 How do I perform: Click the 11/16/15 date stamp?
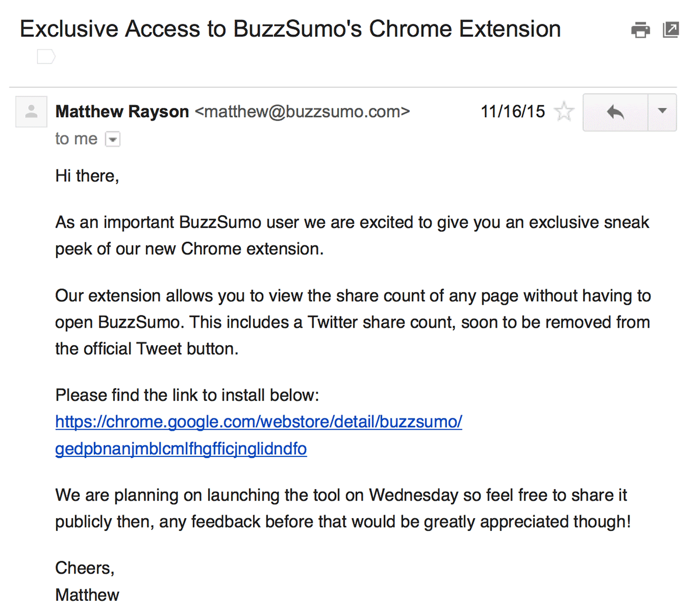pos(512,111)
